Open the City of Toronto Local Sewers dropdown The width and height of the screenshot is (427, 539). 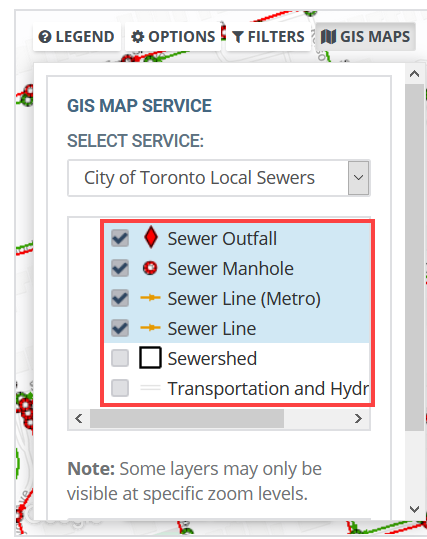click(219, 178)
